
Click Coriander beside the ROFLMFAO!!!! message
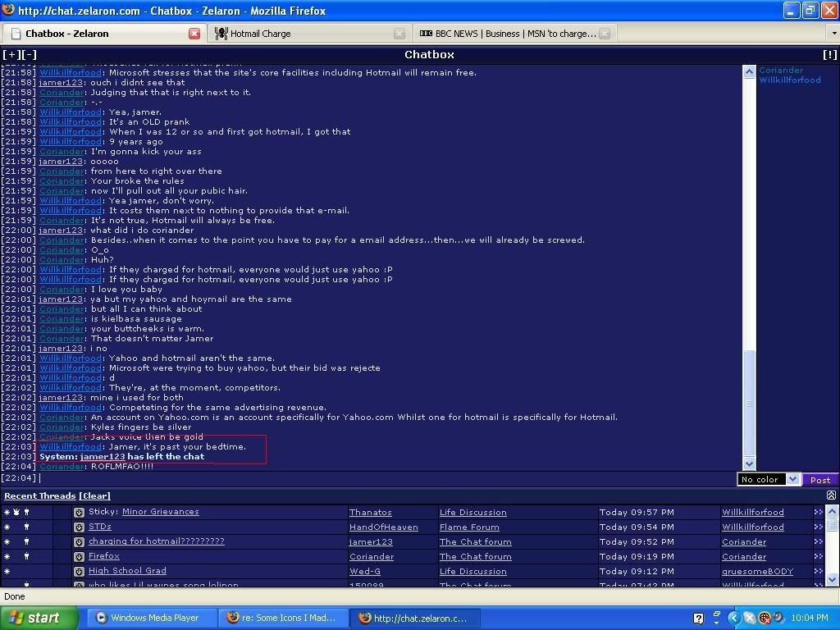pos(62,467)
